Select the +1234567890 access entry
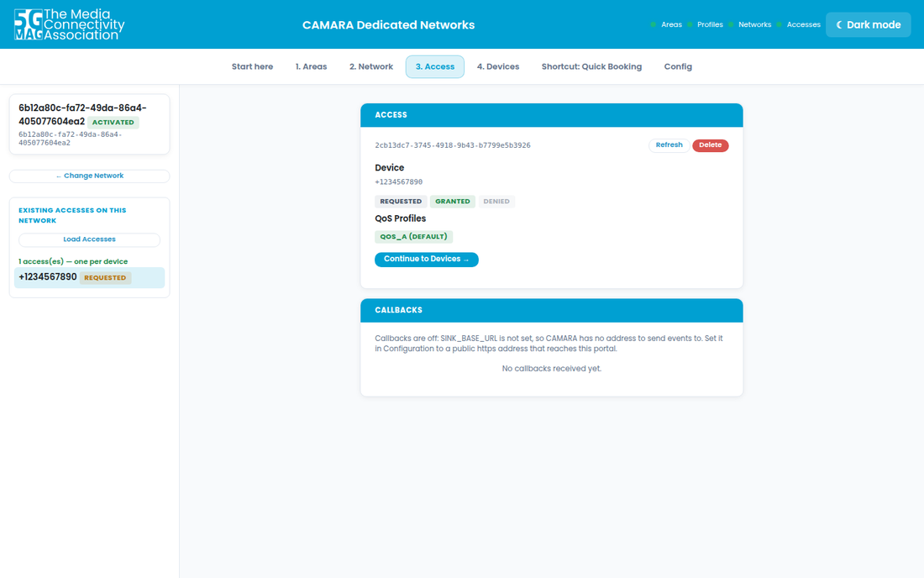Viewport: 924px width, 578px height. point(90,277)
